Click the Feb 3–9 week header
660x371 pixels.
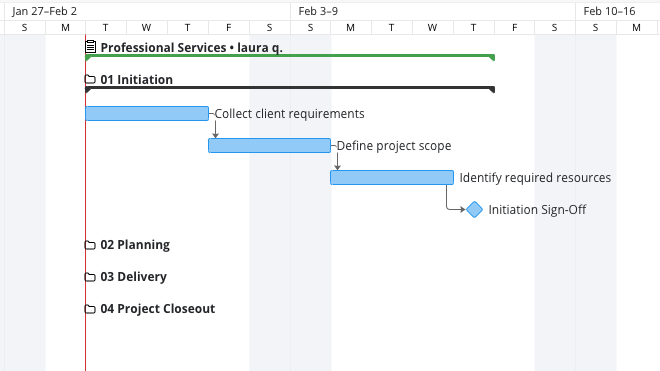[318, 11]
